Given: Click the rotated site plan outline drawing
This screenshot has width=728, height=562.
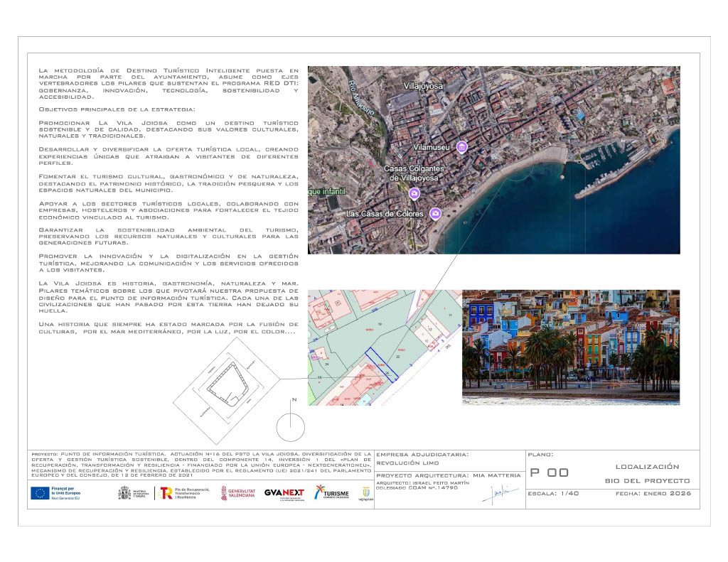Looking at the screenshot, I should [x=226, y=391].
